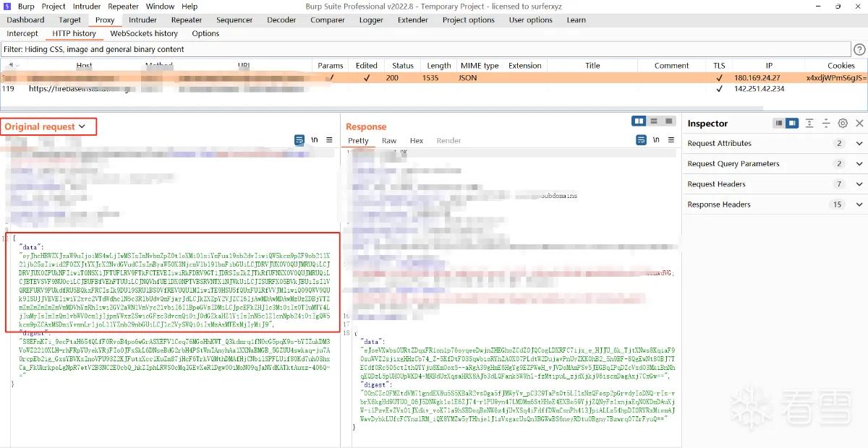Screen dimensions: 868x448
Task: Expand all Inspector sections icon
Action: point(809,124)
